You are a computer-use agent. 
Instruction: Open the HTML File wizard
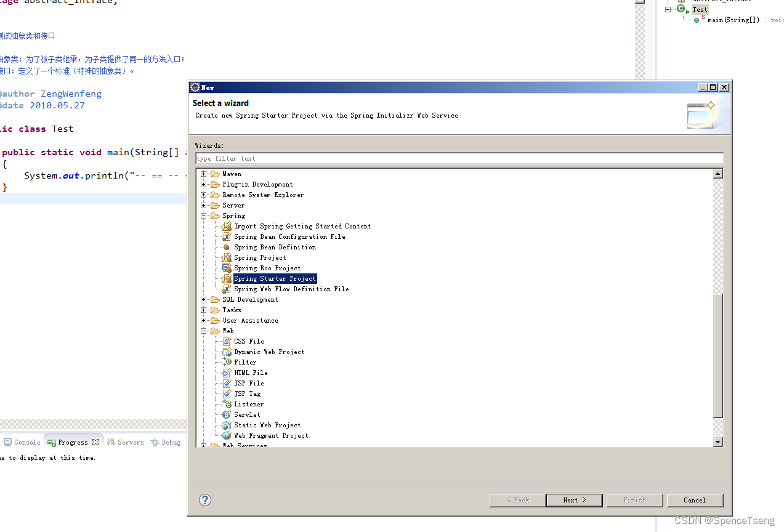(251, 373)
